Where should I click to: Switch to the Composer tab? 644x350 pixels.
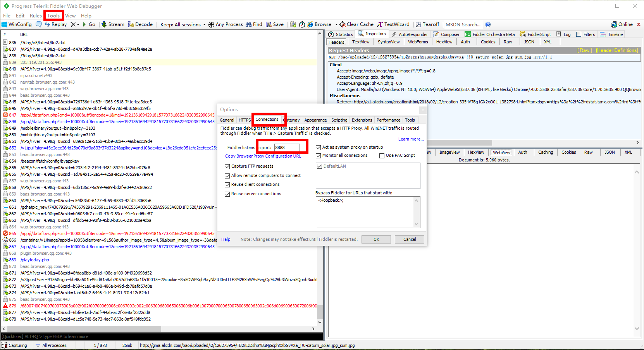(446, 34)
